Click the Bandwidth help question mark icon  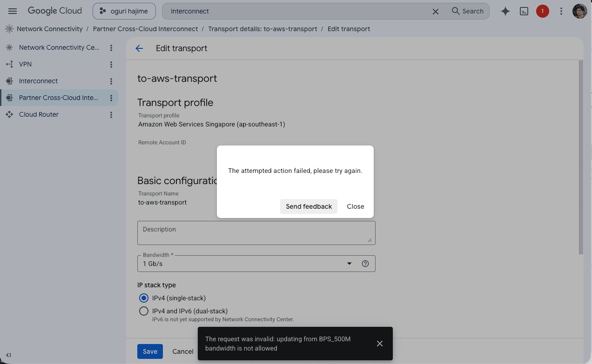[x=365, y=264]
